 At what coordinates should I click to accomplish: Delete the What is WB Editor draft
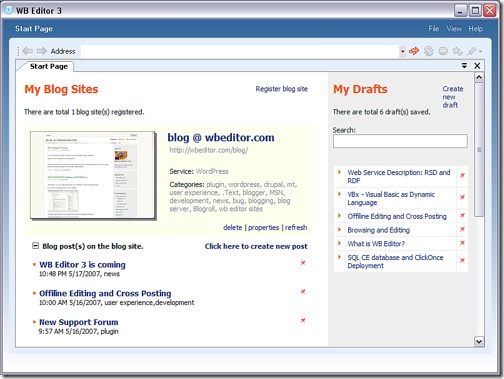click(x=462, y=243)
